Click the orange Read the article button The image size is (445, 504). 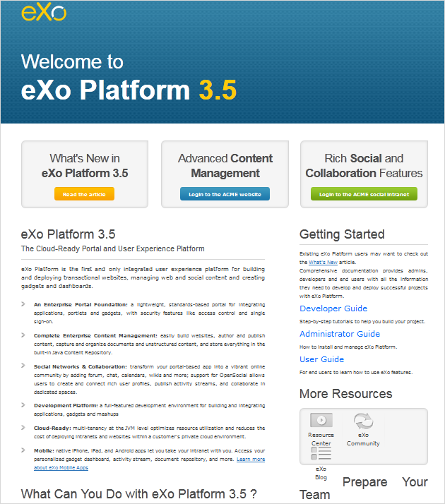pyautogui.click(x=84, y=194)
